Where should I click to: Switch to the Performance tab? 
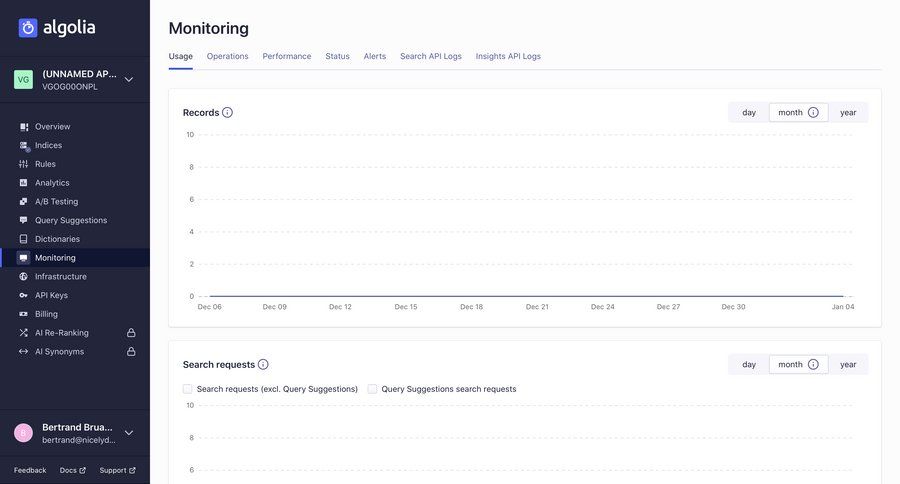click(x=287, y=56)
